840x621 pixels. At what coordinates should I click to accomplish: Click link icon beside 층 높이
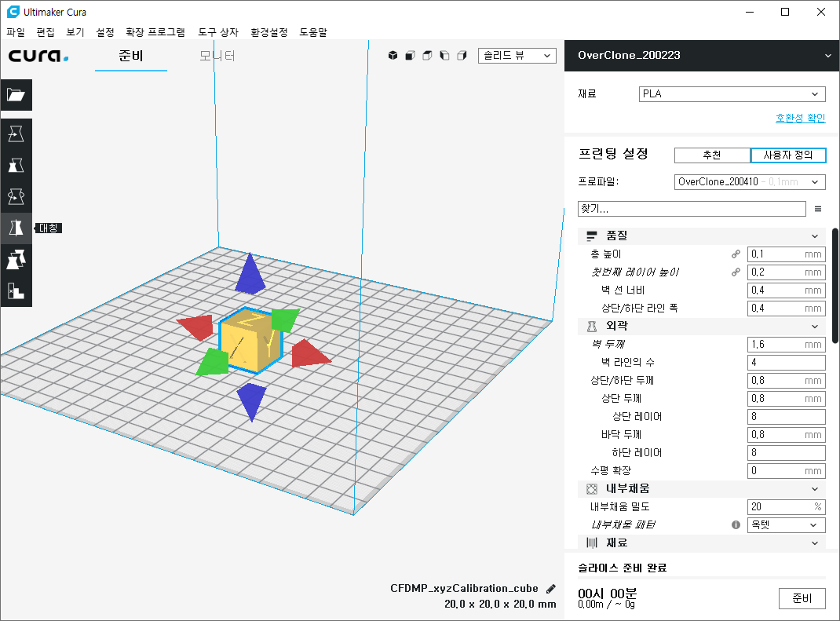(736, 254)
